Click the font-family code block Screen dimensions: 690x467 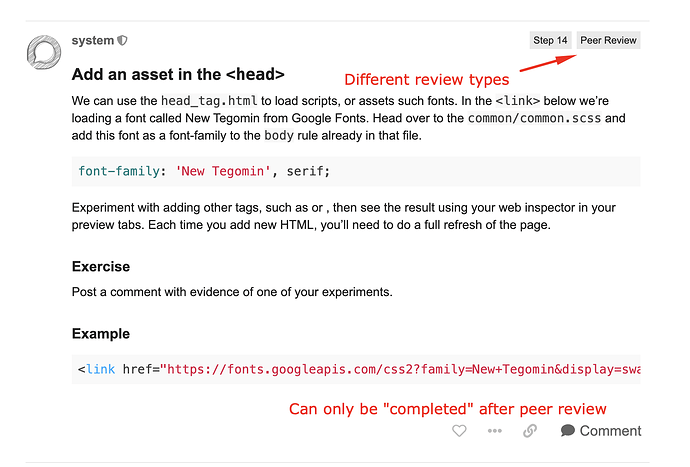point(356,171)
